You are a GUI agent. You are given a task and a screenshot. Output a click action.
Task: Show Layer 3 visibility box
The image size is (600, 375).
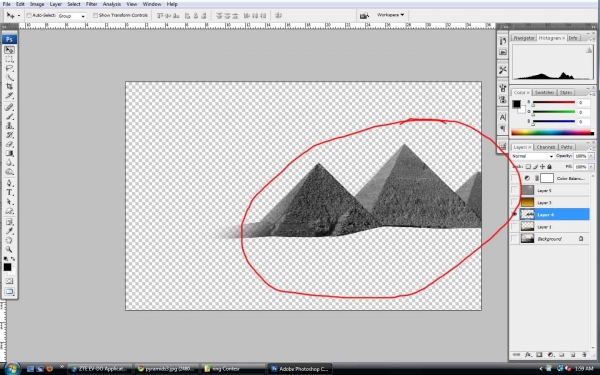click(515, 202)
